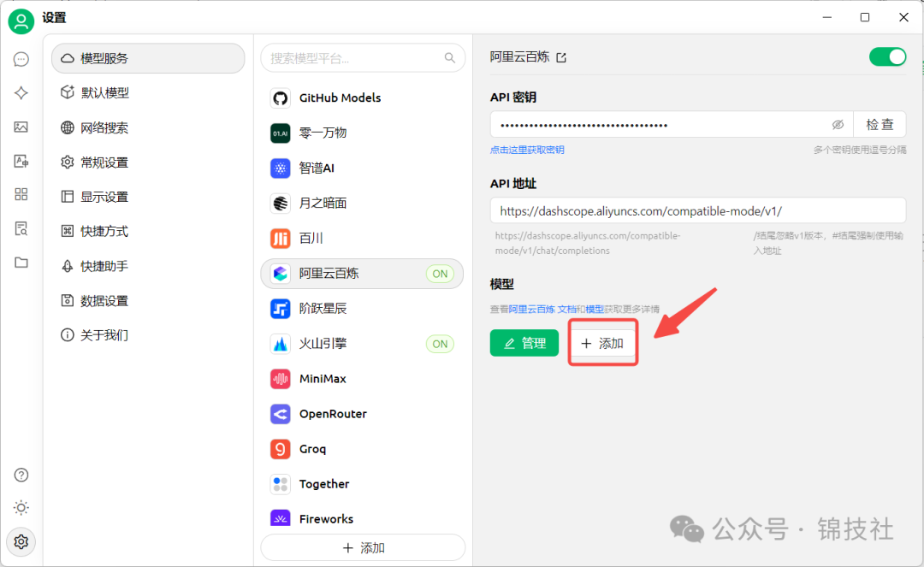Select the Groq provider name
This screenshot has width=924, height=567.
pos(312,449)
